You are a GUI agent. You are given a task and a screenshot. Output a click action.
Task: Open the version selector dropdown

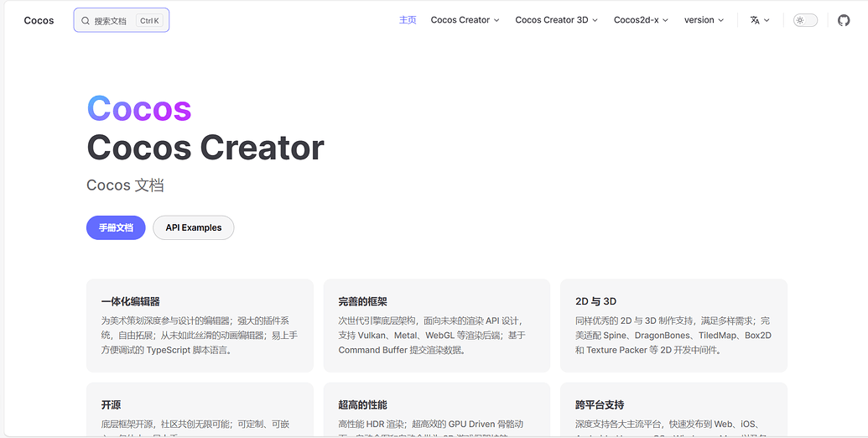point(704,20)
